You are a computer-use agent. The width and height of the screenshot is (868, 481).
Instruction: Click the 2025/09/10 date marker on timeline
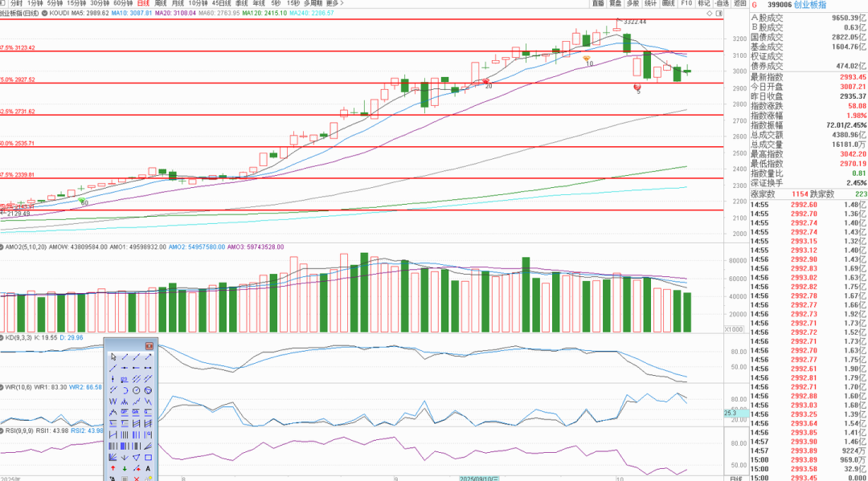479,479
